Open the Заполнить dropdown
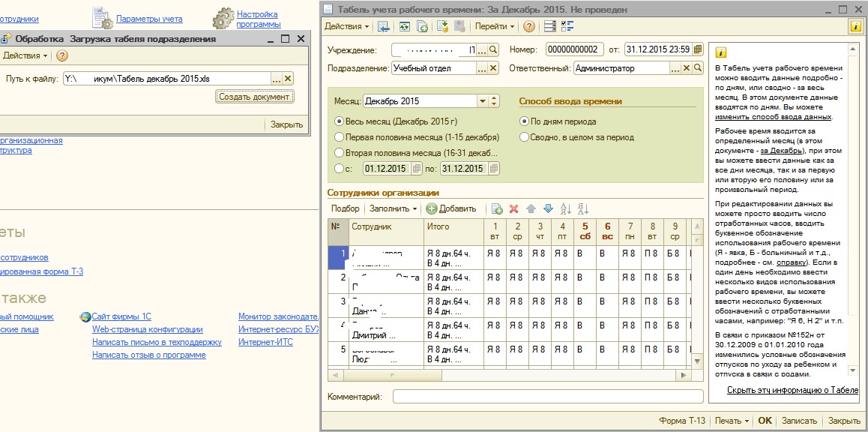This screenshot has height=432, width=868. tap(394, 208)
